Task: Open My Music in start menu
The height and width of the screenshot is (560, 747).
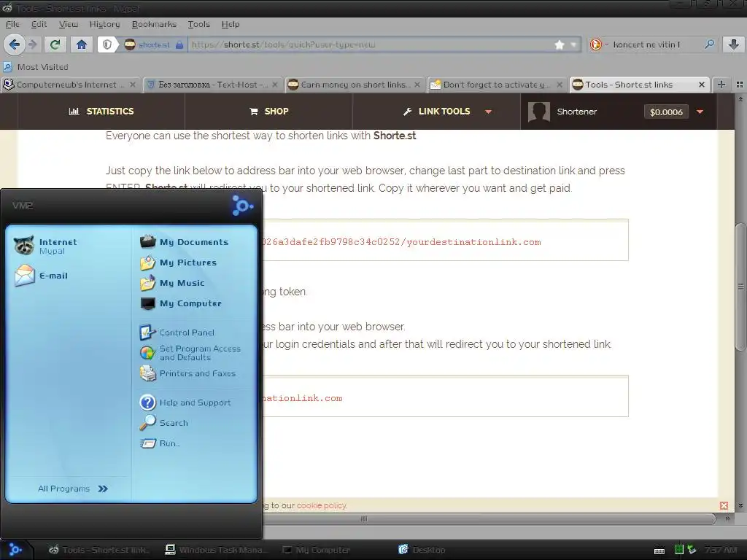Action: pos(172,283)
